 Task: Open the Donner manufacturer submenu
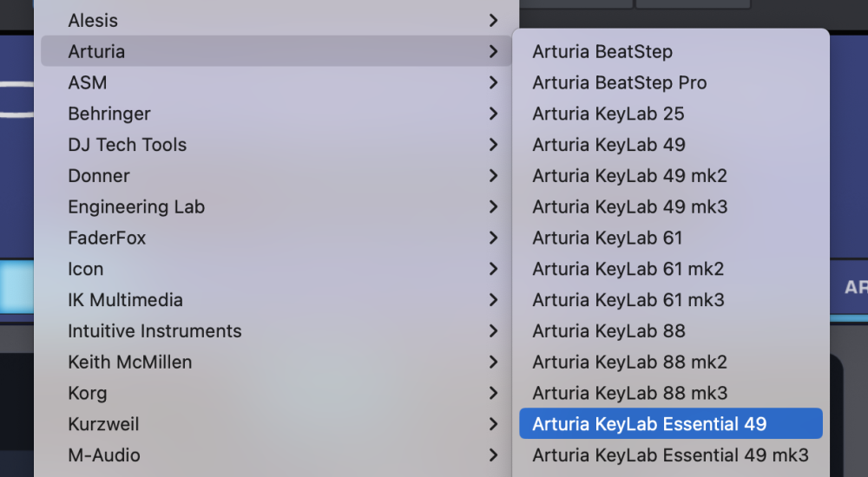pyautogui.click(x=99, y=176)
